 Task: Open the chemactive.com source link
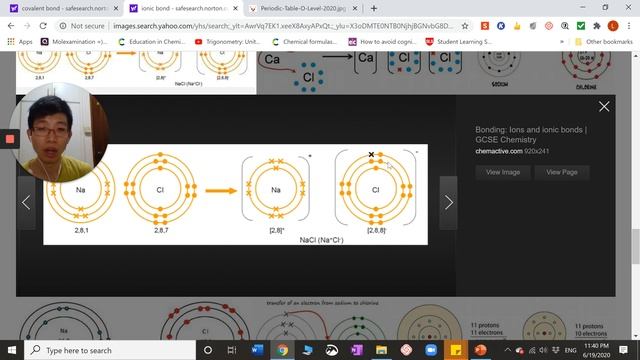coord(499,151)
